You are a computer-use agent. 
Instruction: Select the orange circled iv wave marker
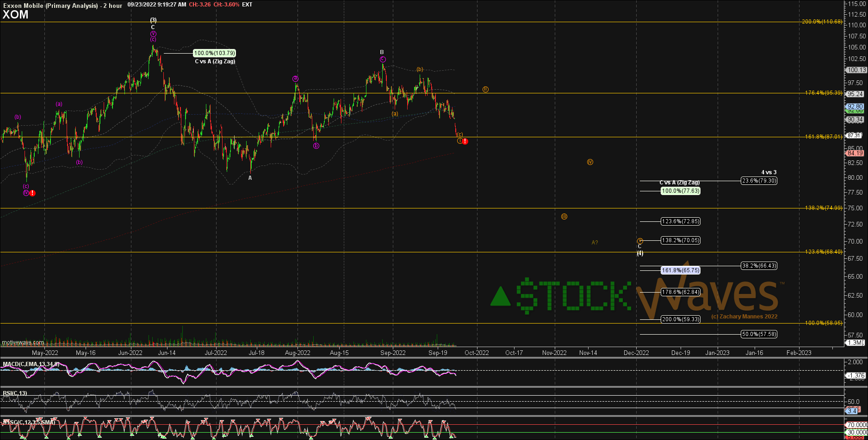tap(590, 162)
